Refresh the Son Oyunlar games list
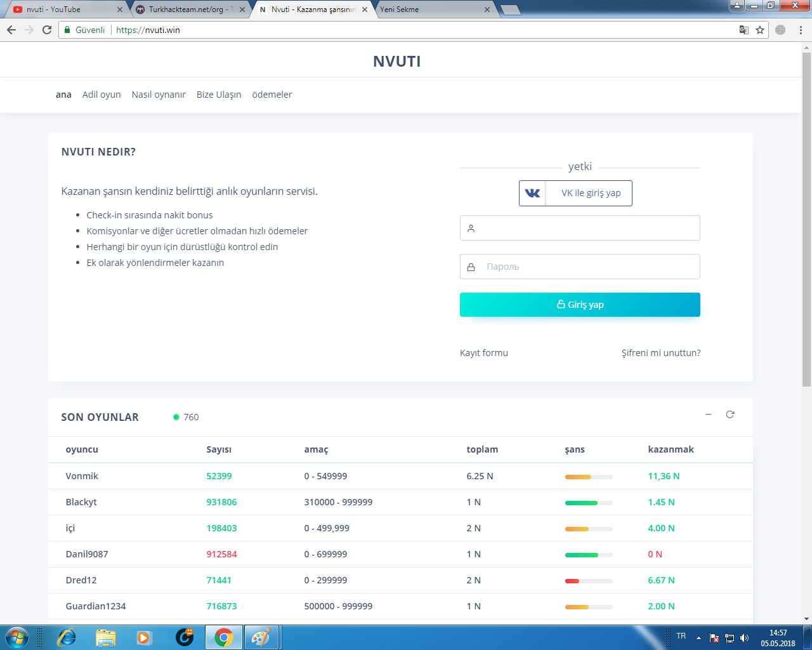This screenshot has height=650, width=812. point(730,415)
